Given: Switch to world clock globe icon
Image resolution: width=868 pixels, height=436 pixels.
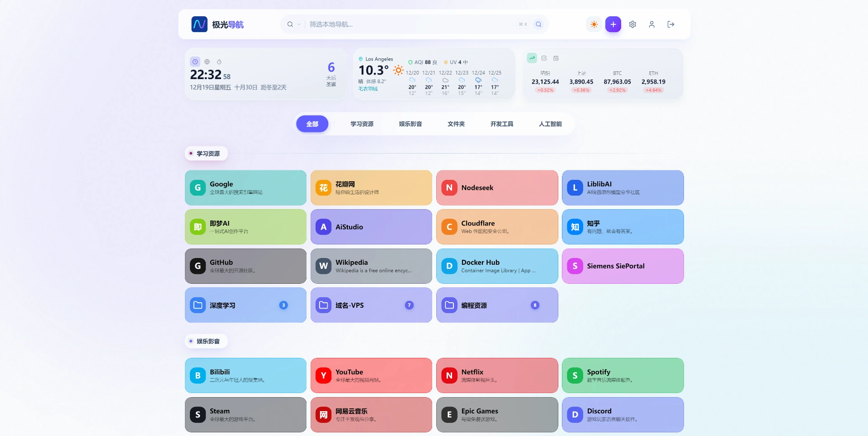Looking at the screenshot, I should [207, 61].
